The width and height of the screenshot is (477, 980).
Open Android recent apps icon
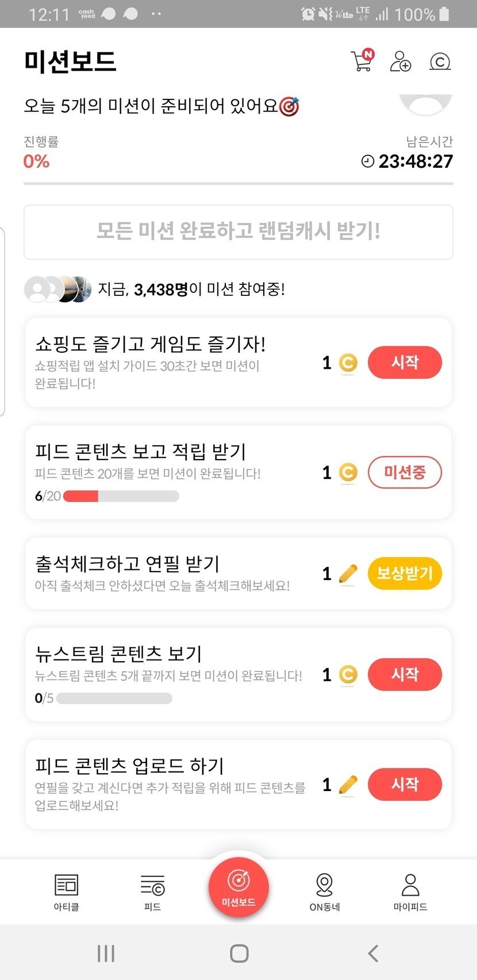[x=106, y=953]
